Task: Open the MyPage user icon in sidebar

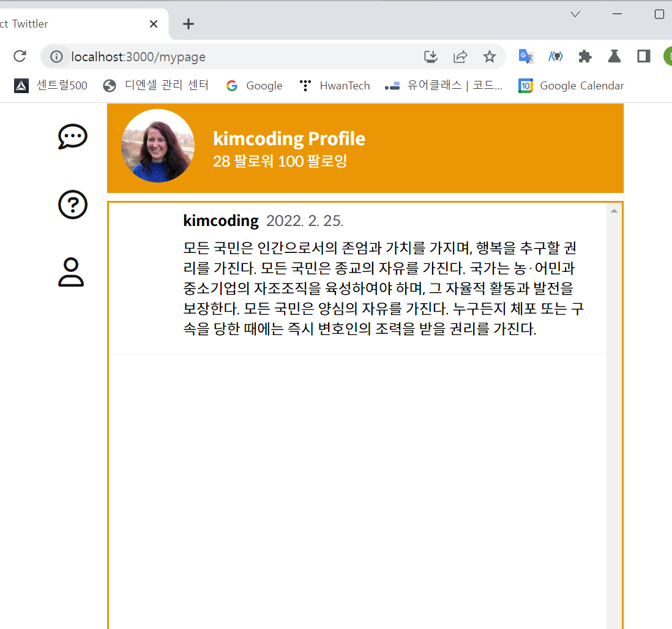Action: [71, 272]
